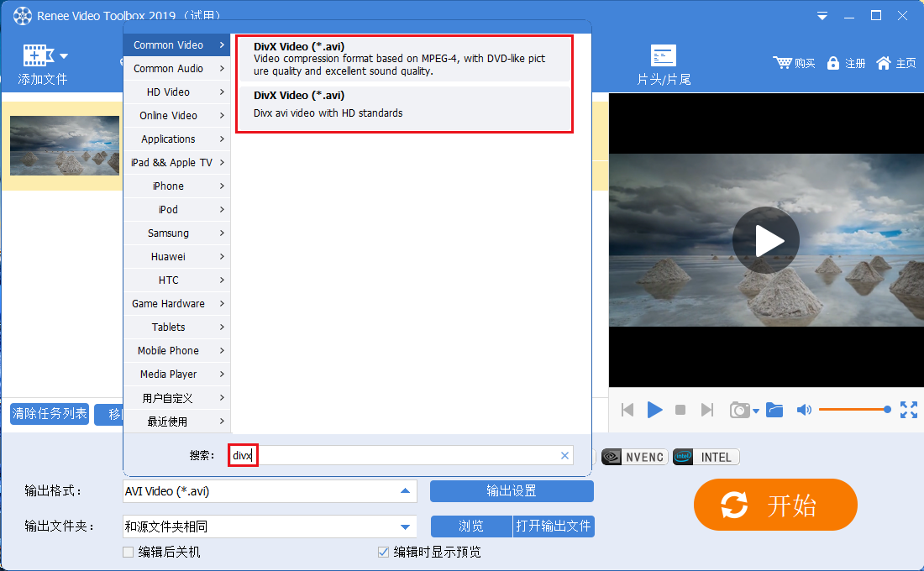Viewport: 924px width, 571px height.
Task: Select the HD Video category
Action: pyautogui.click(x=176, y=92)
